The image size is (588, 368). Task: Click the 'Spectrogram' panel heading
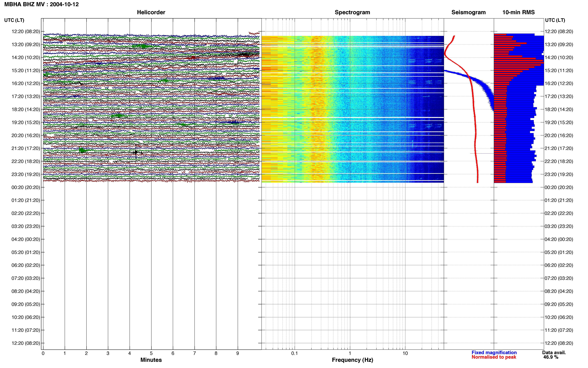(x=352, y=12)
